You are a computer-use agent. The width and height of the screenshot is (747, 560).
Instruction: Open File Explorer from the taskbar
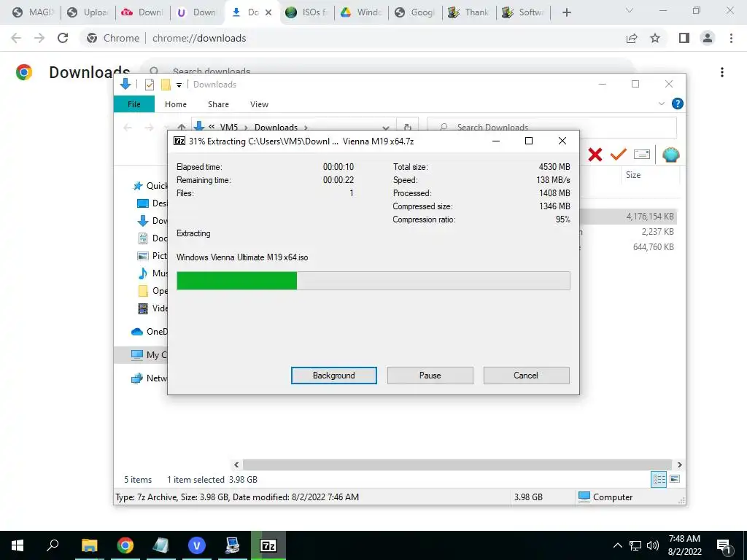point(89,545)
